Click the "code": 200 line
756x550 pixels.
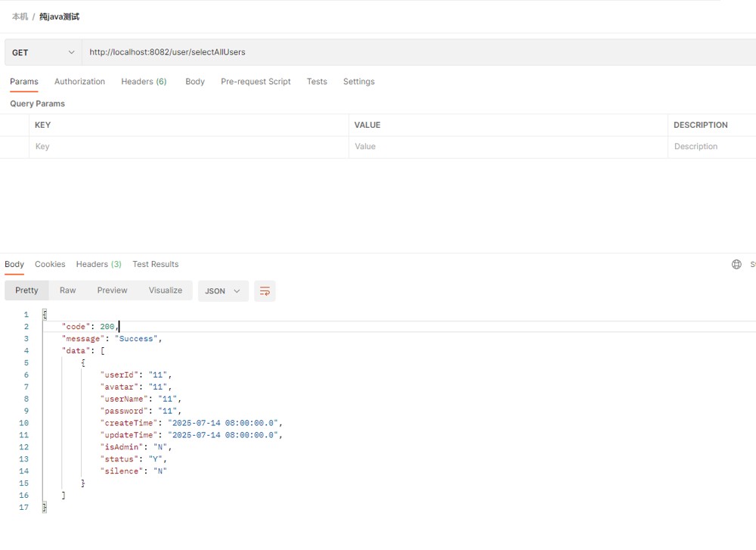pos(90,327)
